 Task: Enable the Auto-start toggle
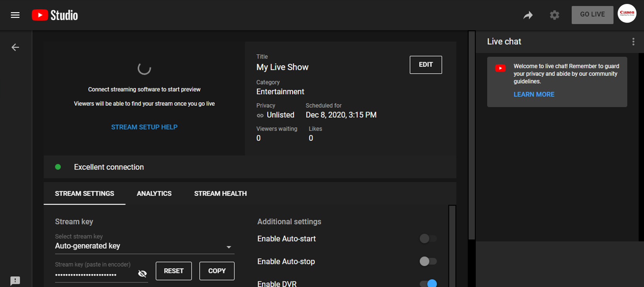428,239
